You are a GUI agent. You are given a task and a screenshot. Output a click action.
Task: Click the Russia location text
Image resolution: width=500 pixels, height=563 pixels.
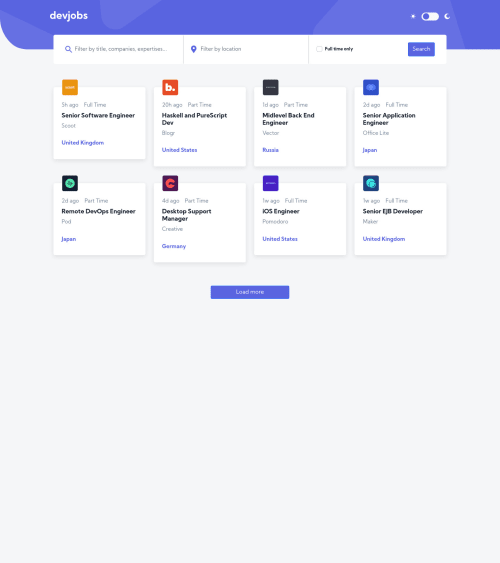[271, 150]
